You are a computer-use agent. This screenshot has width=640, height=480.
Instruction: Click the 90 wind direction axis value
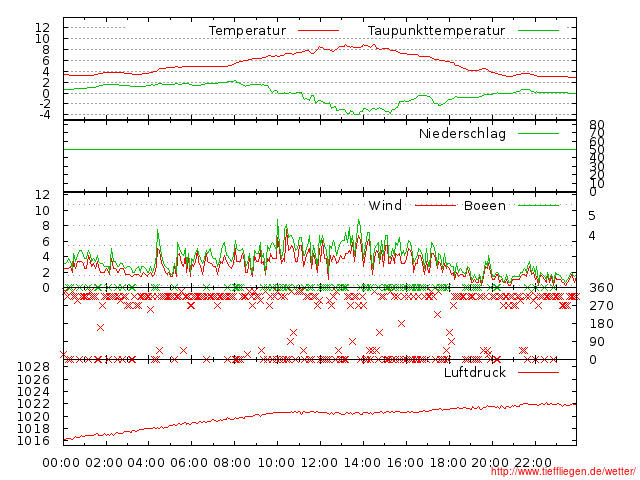tap(597, 342)
